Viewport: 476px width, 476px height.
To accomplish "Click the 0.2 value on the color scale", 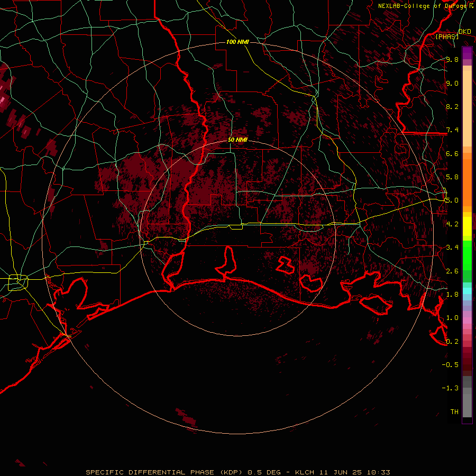I will (x=452, y=341).
